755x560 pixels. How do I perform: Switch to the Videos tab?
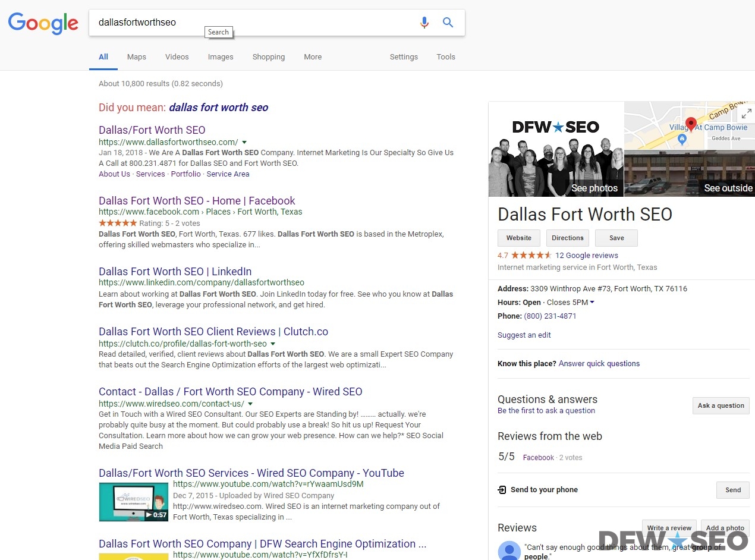point(177,57)
